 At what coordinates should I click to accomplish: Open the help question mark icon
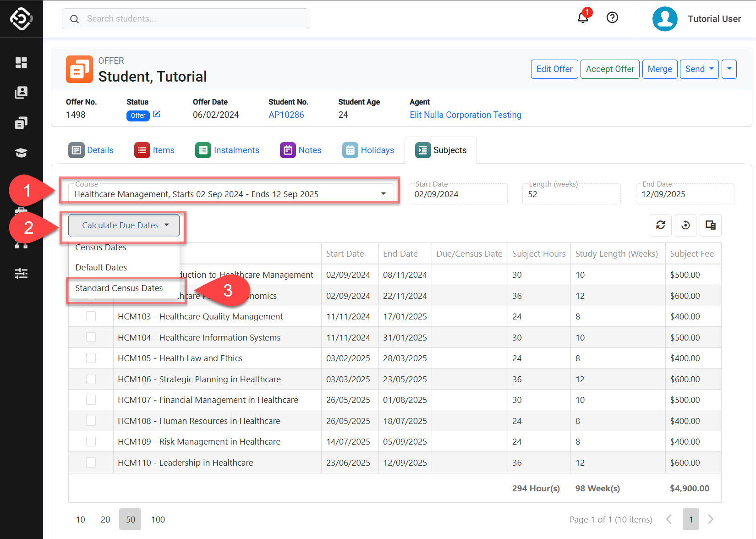612,17
